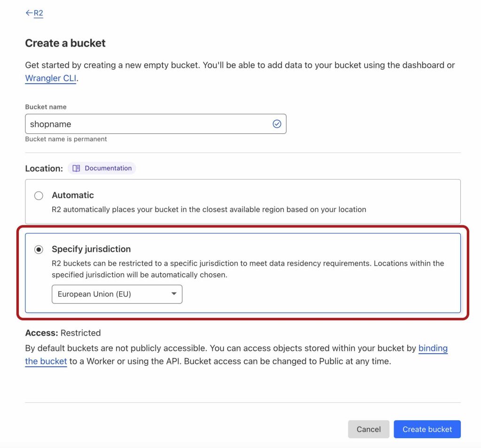Click the Documentation book icon
This screenshot has width=481, height=448.
(76, 168)
